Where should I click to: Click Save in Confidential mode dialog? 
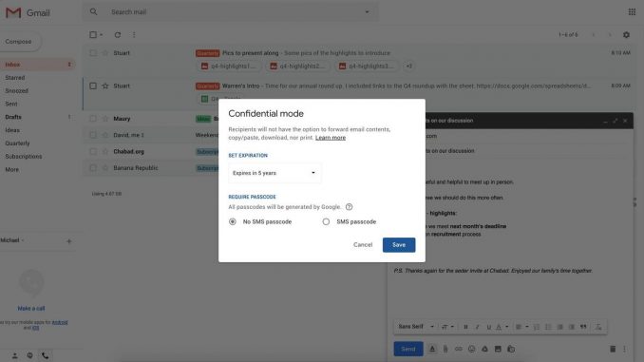point(399,245)
